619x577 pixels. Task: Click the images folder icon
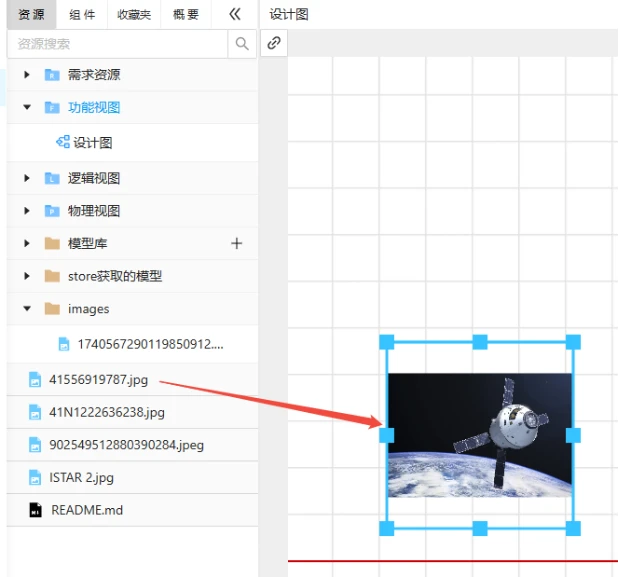(x=52, y=309)
